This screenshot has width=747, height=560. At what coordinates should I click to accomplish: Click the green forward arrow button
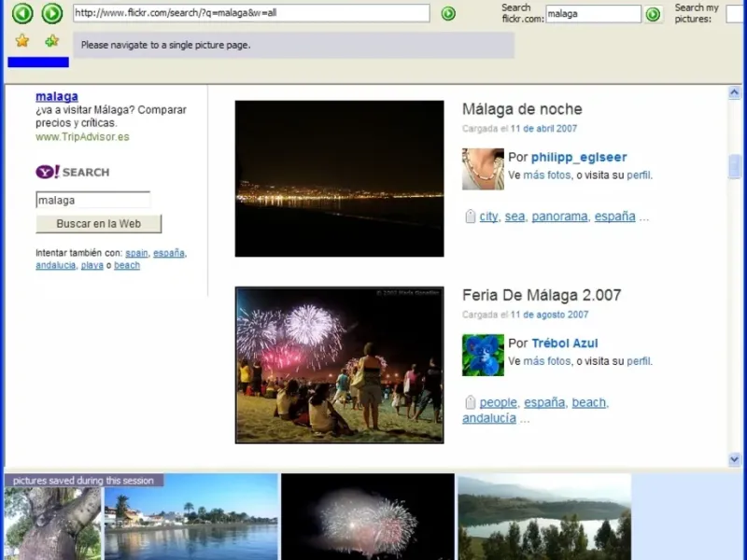tap(52, 13)
